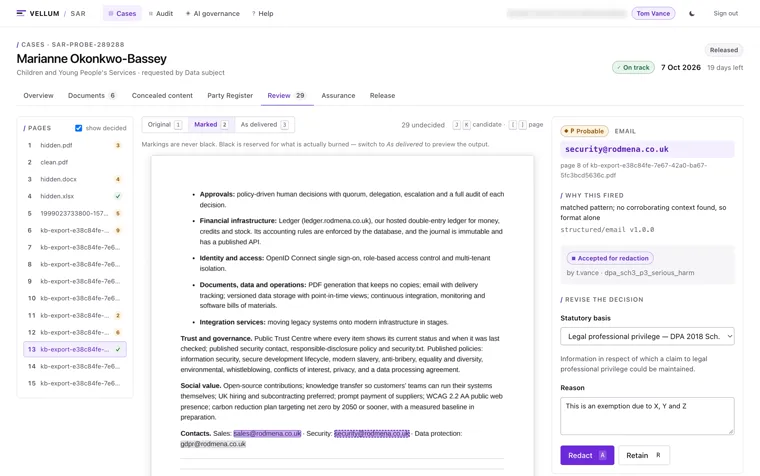
Task: Click the Probable confidence badge
Action: (585, 131)
